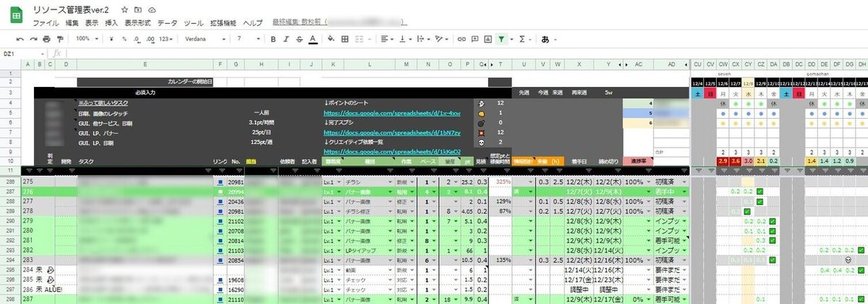Star the リソース管理表ver.2 document
Image resolution: width=868 pixels, height=304 pixels.
click(125, 10)
